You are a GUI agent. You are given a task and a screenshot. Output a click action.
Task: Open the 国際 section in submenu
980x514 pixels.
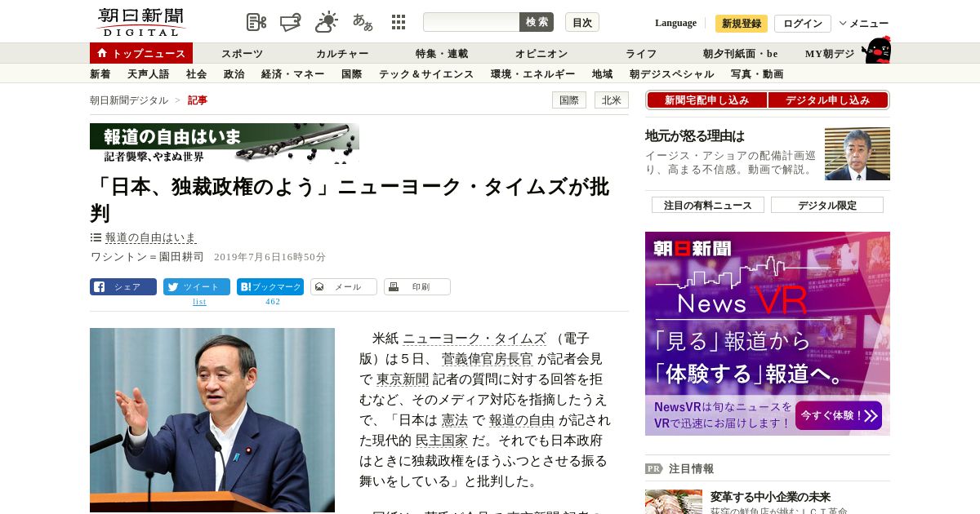(352, 74)
